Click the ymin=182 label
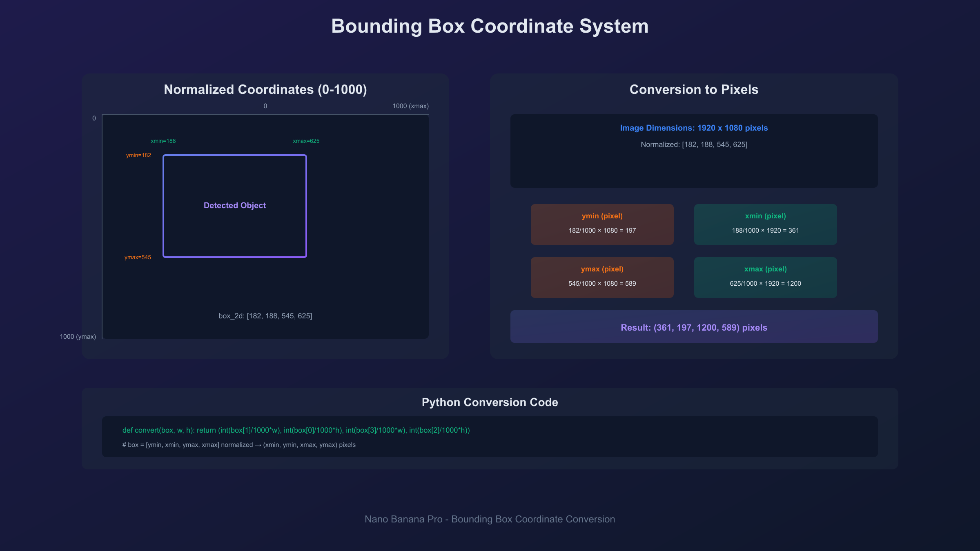The image size is (980, 551). click(x=138, y=155)
